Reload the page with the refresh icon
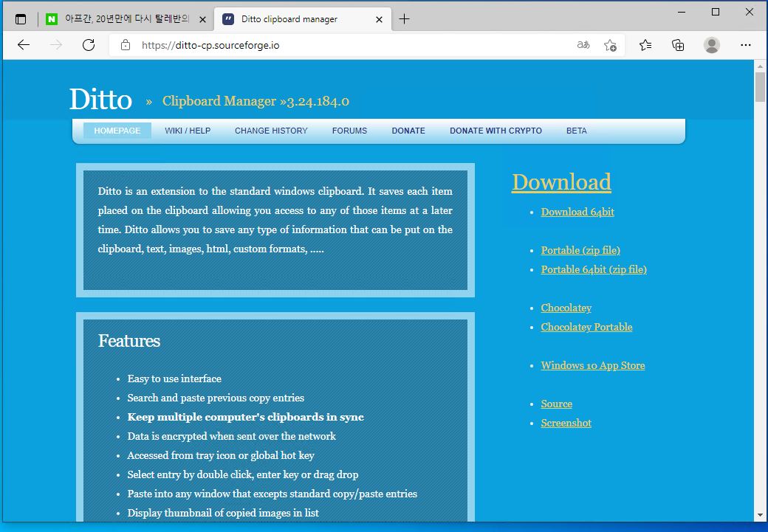 point(89,46)
